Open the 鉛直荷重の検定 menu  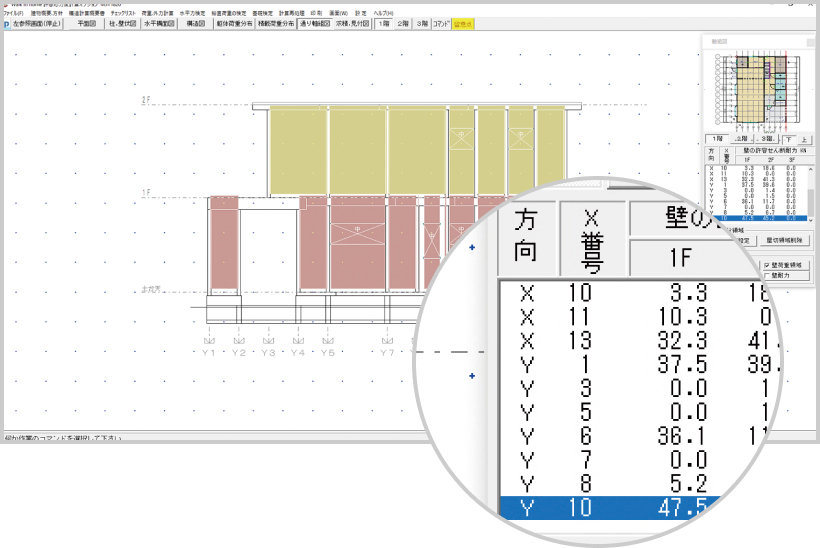(x=229, y=13)
